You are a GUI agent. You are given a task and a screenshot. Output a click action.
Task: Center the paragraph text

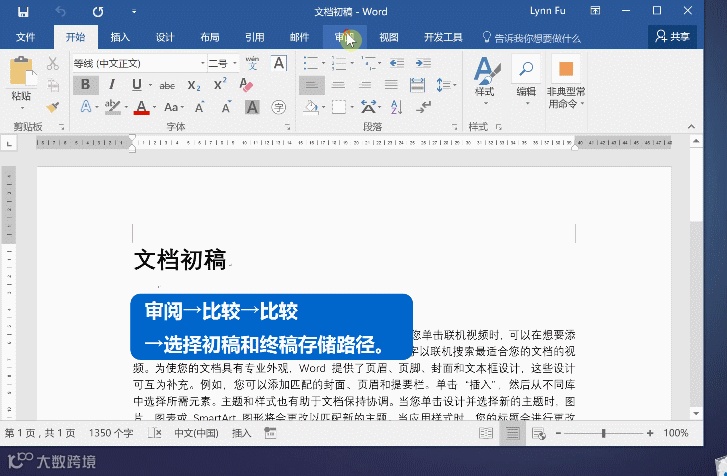click(x=338, y=85)
